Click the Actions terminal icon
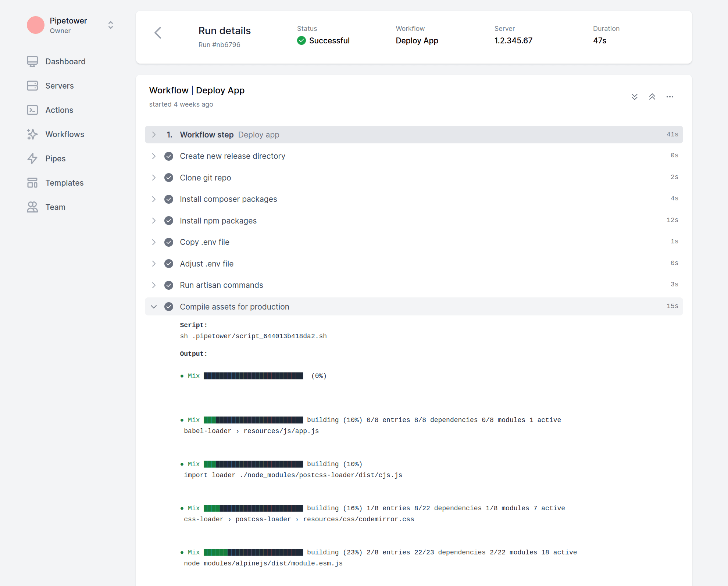Screen dimensions: 728x586 32,110
